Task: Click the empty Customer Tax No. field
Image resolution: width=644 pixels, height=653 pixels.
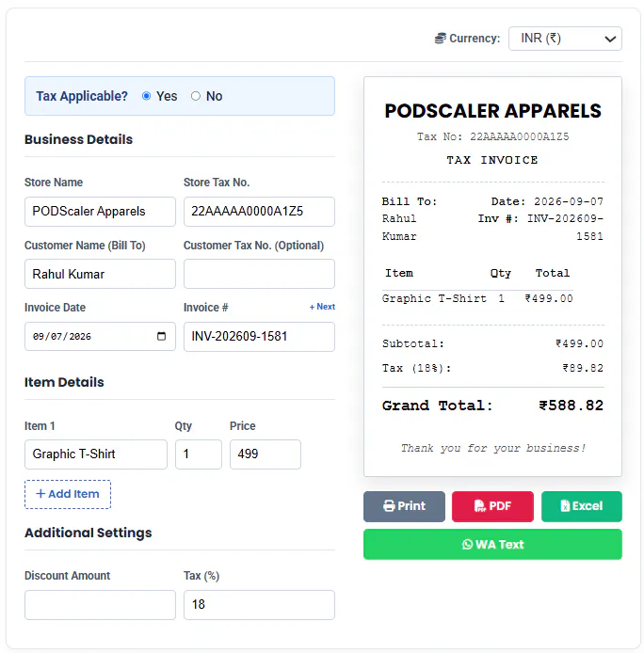Action: pos(259,274)
